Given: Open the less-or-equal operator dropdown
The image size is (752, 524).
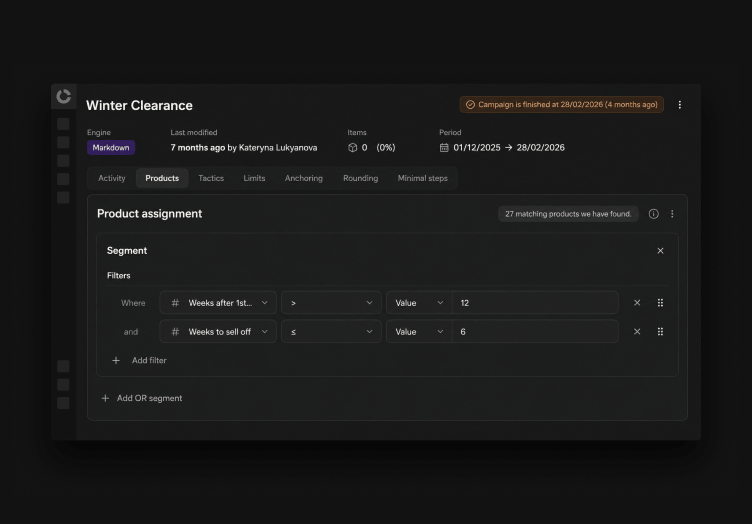Looking at the screenshot, I should 331,332.
